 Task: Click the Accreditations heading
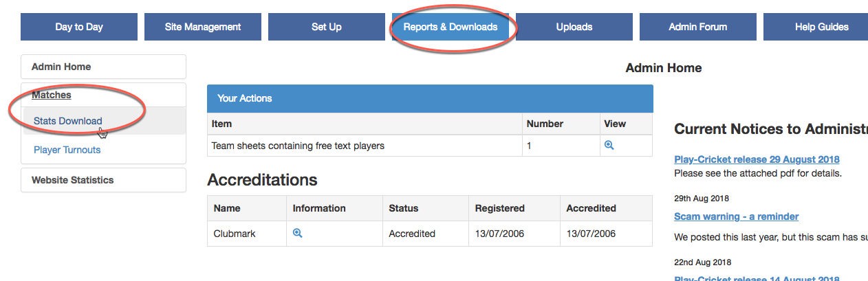point(262,180)
